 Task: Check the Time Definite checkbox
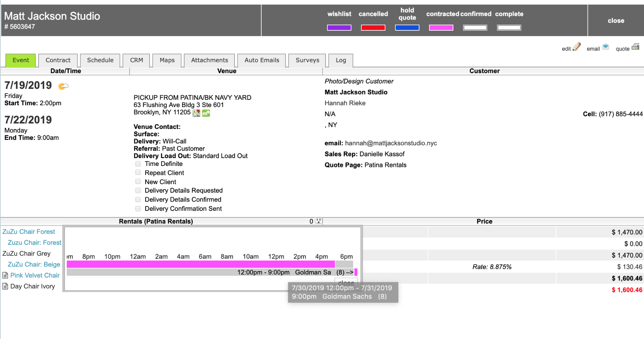pyautogui.click(x=138, y=164)
